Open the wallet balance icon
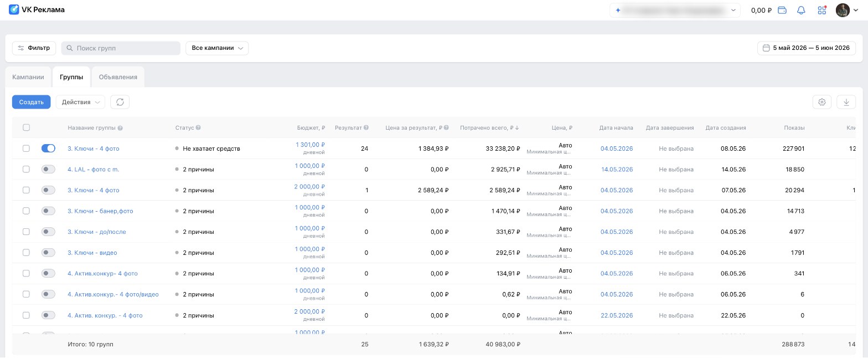 click(x=782, y=10)
